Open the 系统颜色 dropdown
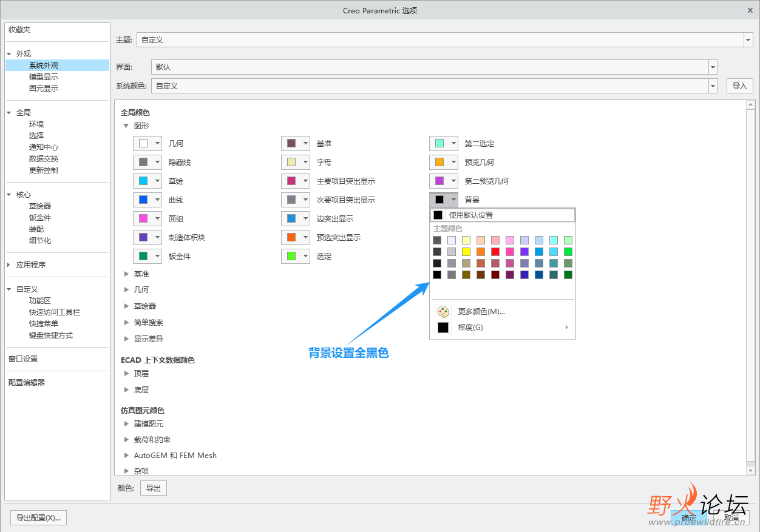 (713, 86)
